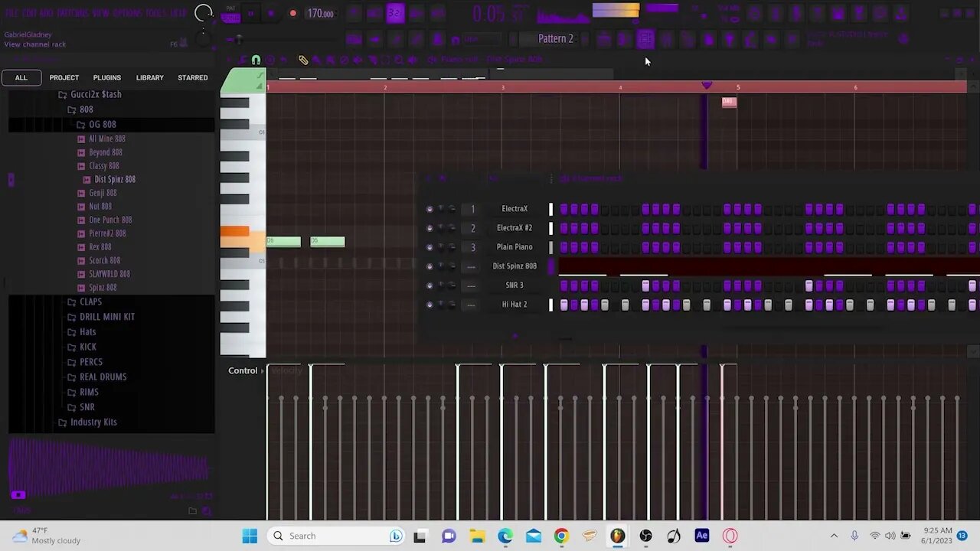The height and width of the screenshot is (551, 980).
Task: Expand the CLAPS folder
Action: coord(85,302)
